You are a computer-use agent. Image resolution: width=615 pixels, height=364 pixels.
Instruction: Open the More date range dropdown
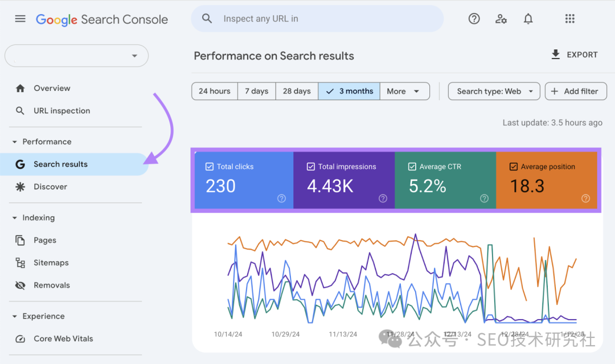tap(405, 92)
